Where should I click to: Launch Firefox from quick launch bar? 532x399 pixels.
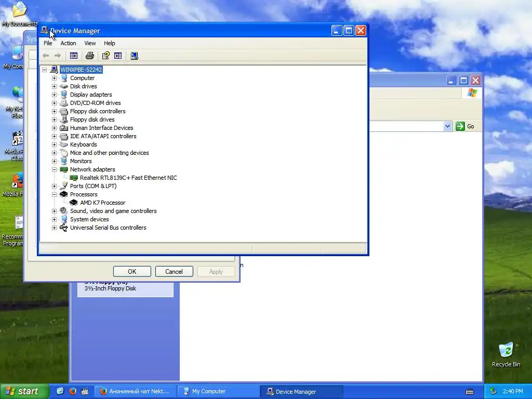pos(73,391)
